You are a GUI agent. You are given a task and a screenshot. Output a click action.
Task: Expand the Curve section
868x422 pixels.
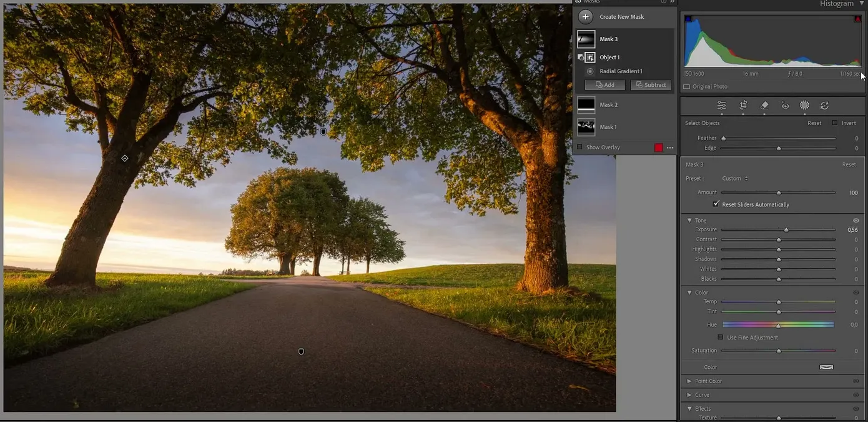click(x=689, y=395)
